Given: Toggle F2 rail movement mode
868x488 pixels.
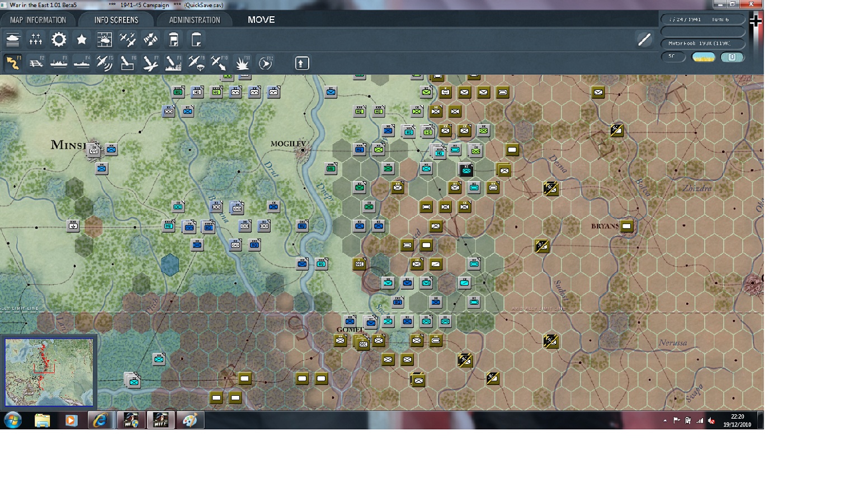Looking at the screenshot, I should [x=36, y=63].
